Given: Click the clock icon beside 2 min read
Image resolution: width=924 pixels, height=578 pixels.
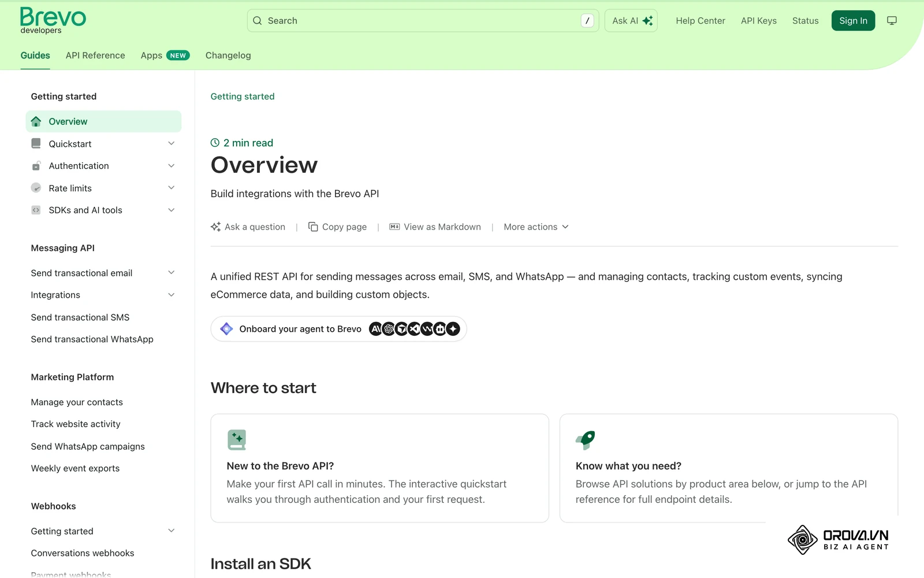Looking at the screenshot, I should pos(215,143).
